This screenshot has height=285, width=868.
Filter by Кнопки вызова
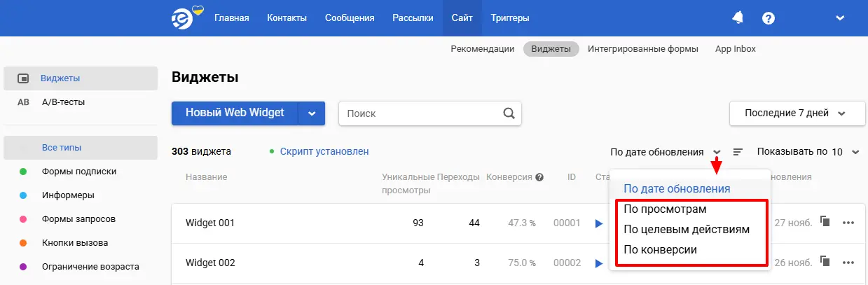[75, 243]
